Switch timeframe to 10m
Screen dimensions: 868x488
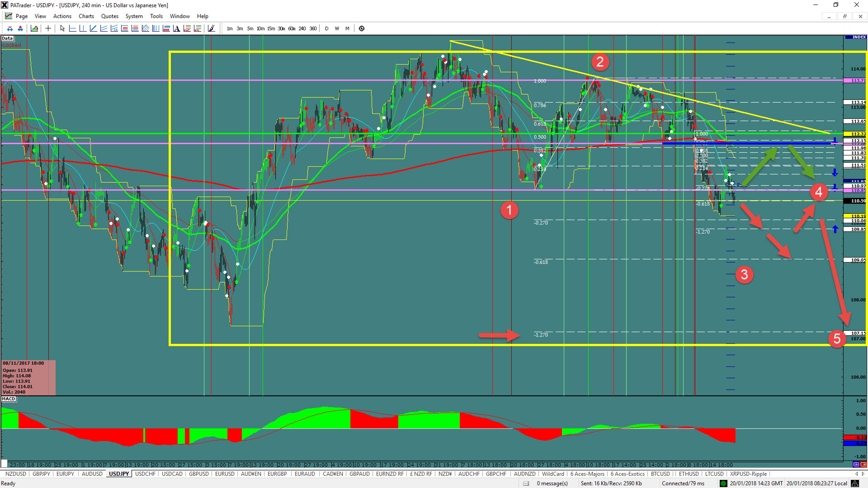coord(261,29)
